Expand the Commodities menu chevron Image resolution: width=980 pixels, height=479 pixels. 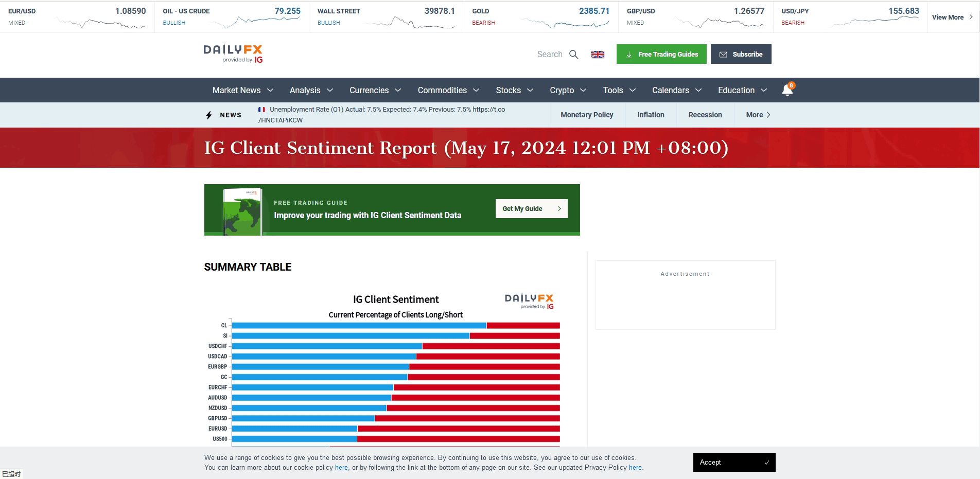coord(476,90)
